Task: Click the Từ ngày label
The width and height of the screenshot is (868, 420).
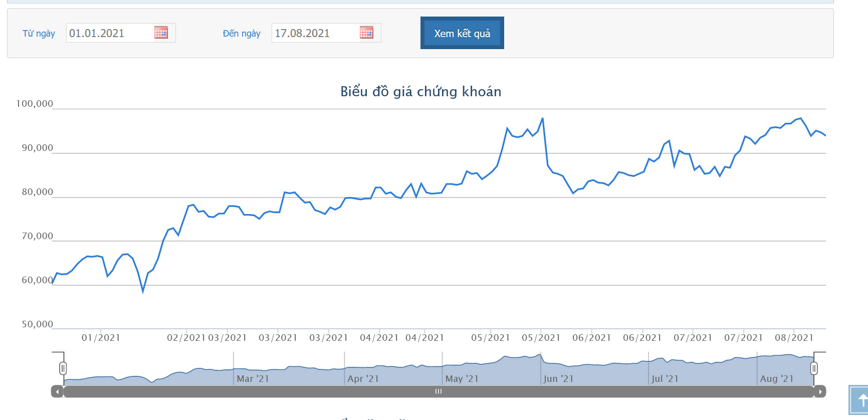Action: [39, 34]
